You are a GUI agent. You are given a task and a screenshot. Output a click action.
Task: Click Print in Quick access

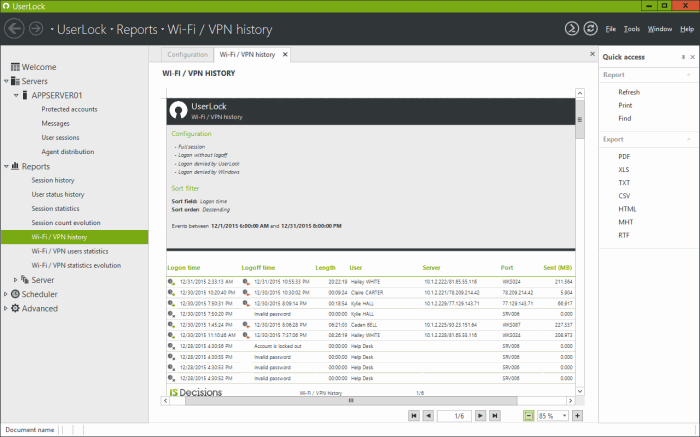coord(625,105)
